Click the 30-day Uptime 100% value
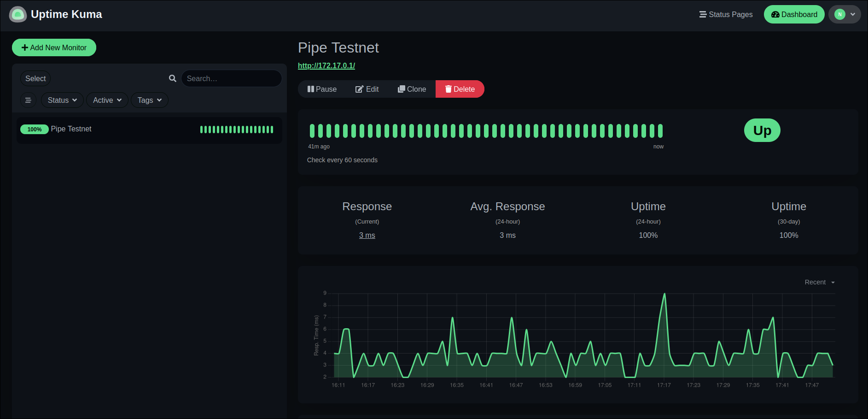Viewport: 868px width, 419px height. (789, 235)
